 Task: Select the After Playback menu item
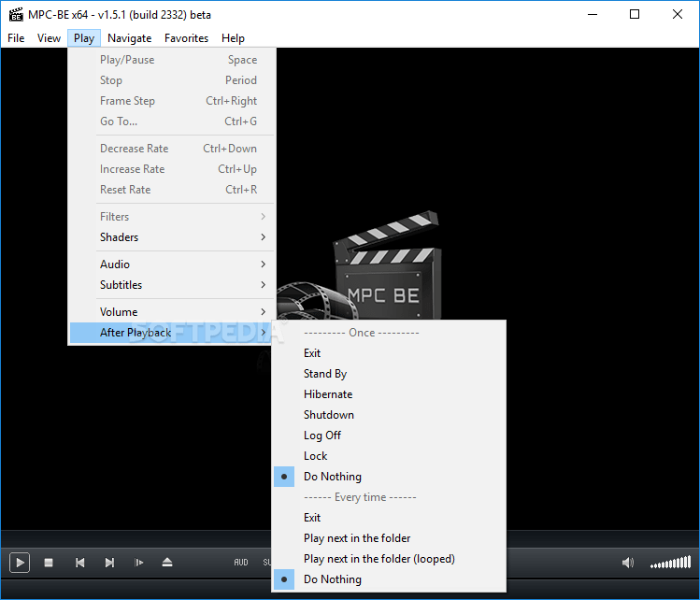pos(172,333)
